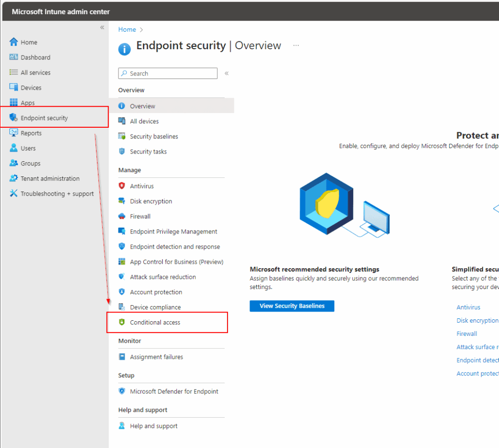Open the Antivirus link under Simplified security
This screenshot has height=448, width=499.
[468, 307]
